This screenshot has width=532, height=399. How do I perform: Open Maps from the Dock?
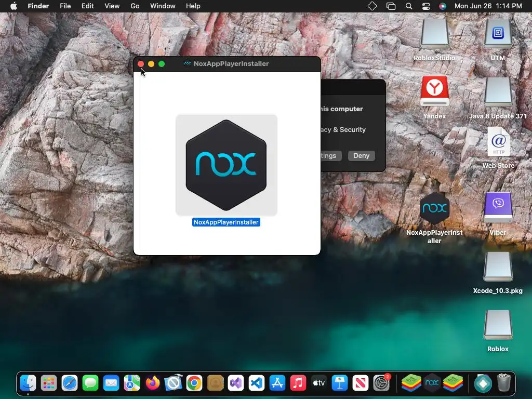(x=131, y=383)
